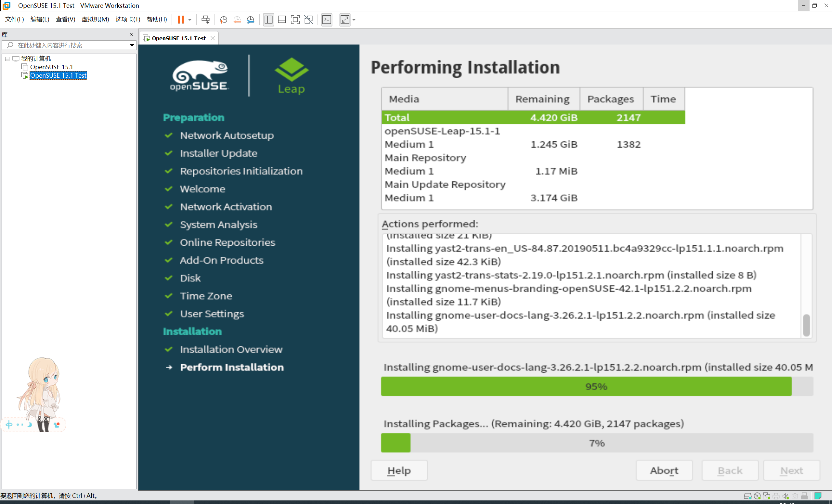Click the CD/DVD drive status icon
The width and height of the screenshot is (832, 504).
pos(757,496)
